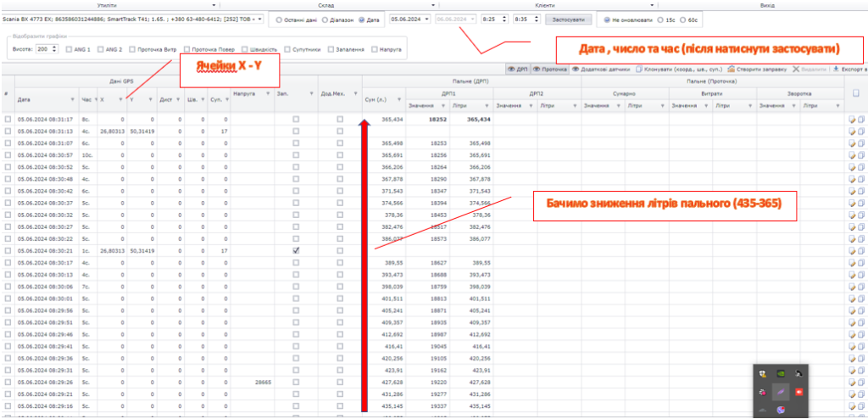Open the Суп. column filter
The width and height of the screenshot is (868, 419).
pyautogui.click(x=227, y=100)
